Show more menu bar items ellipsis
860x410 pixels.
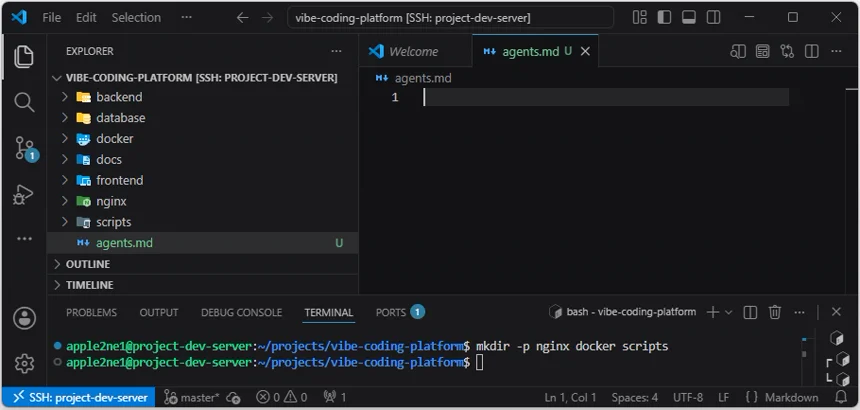[x=186, y=18]
